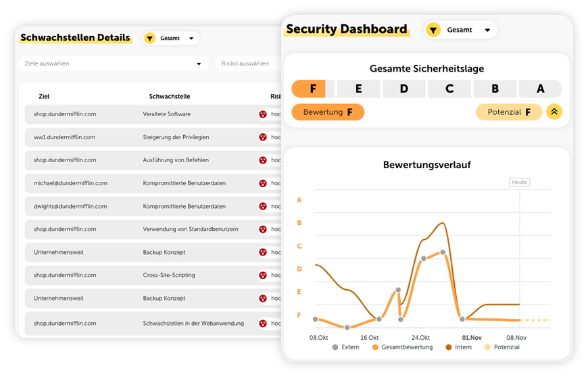This screenshot has width=588, height=377.
Task: Click the Bewertung F button
Action: 328,112
